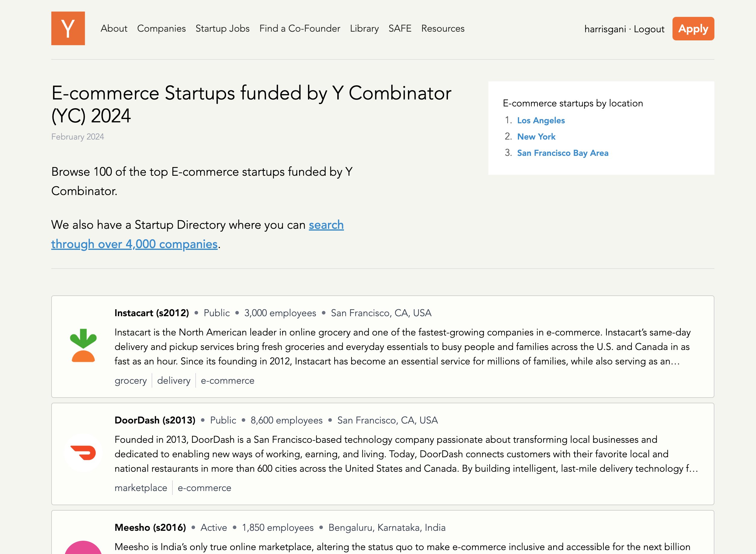Screen dimensions: 756x554
Task: Click DoorDash's 'San Francisco, CA, USA' location
Action: point(387,420)
